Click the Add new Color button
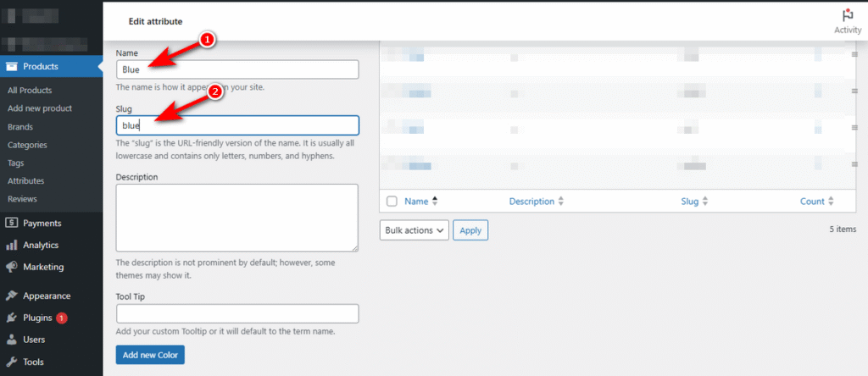The width and height of the screenshot is (868, 376). [150, 355]
